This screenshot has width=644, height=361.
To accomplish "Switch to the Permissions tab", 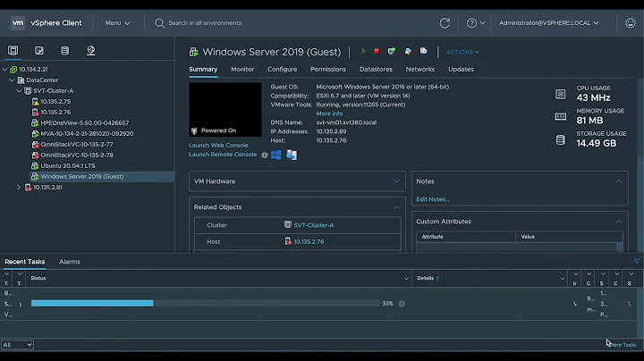I will (328, 70).
